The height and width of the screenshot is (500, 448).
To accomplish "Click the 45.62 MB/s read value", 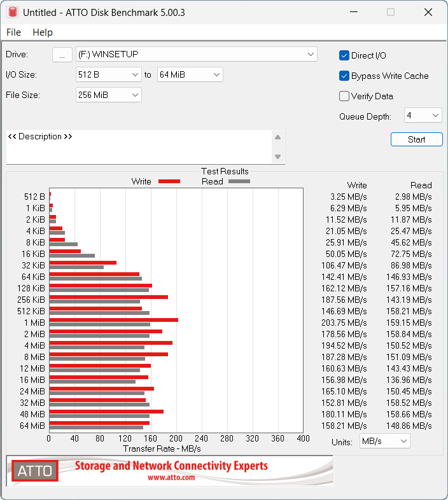I will coord(411,242).
